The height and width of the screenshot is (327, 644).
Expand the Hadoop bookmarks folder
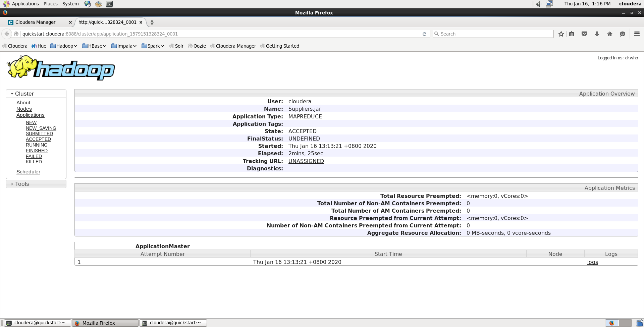(64, 46)
